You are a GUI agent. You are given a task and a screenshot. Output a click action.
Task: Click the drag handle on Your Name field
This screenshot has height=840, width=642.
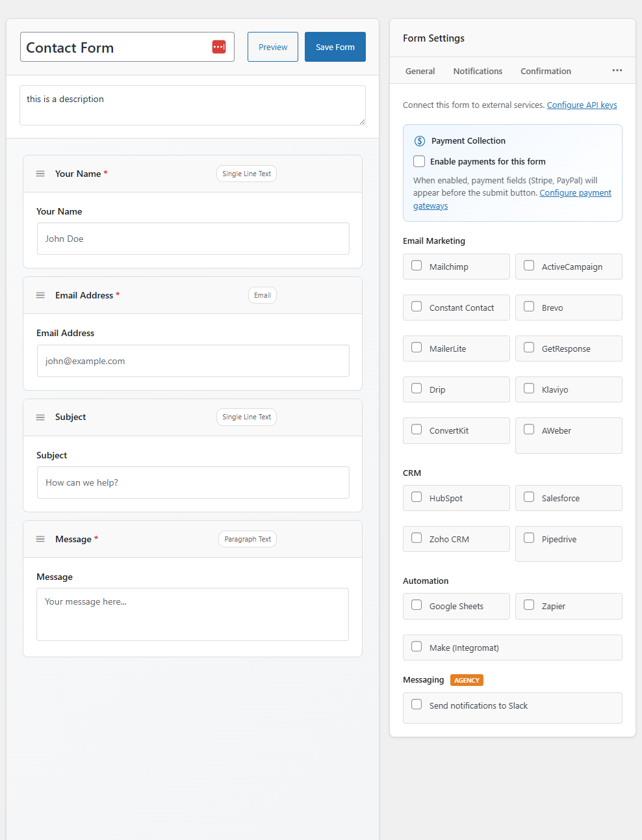click(x=40, y=174)
